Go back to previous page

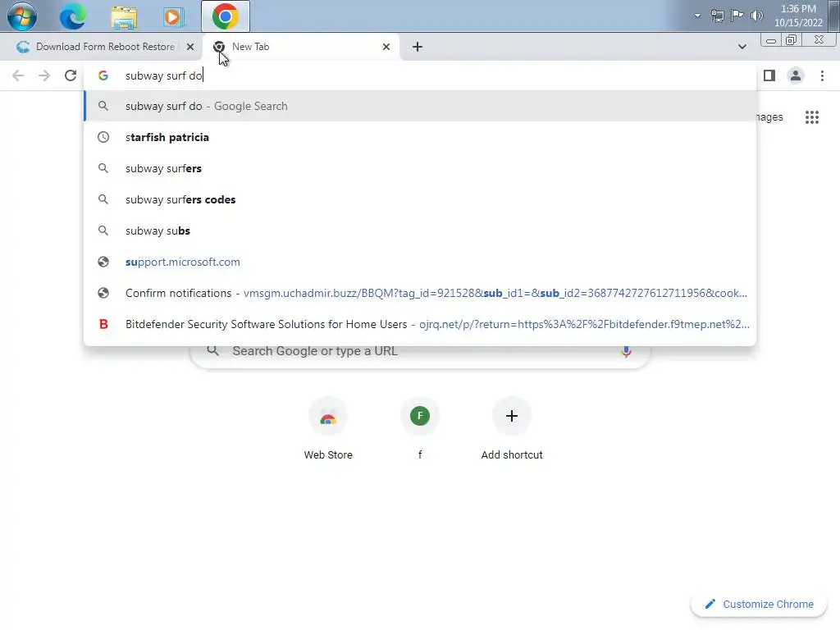[18, 75]
